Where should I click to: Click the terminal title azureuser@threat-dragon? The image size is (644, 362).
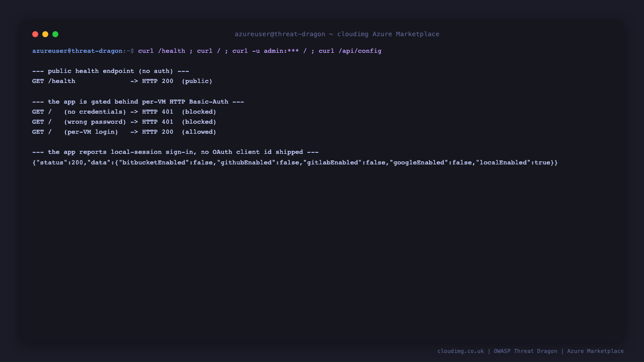pyautogui.click(x=280, y=34)
